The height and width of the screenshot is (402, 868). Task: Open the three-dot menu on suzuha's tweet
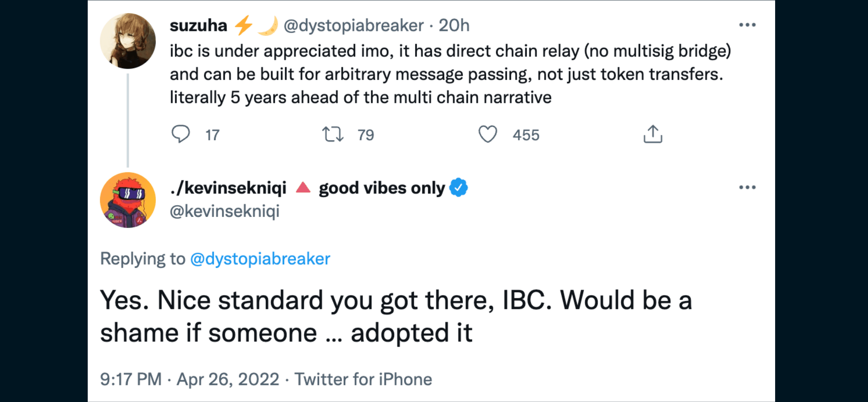747,25
